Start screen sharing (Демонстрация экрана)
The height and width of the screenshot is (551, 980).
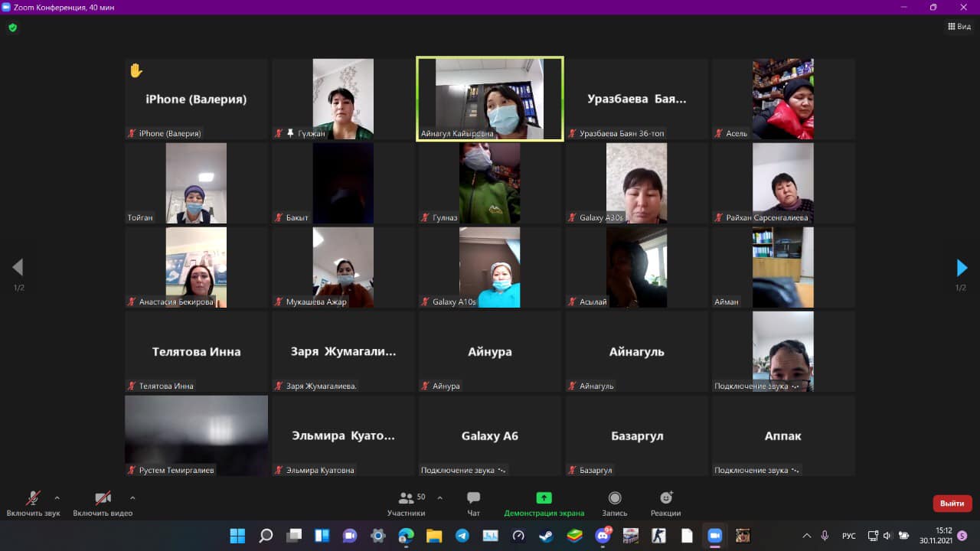click(544, 503)
